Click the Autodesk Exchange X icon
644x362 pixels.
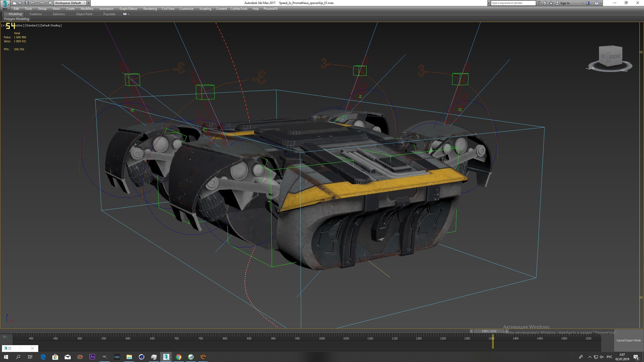tap(588, 3)
